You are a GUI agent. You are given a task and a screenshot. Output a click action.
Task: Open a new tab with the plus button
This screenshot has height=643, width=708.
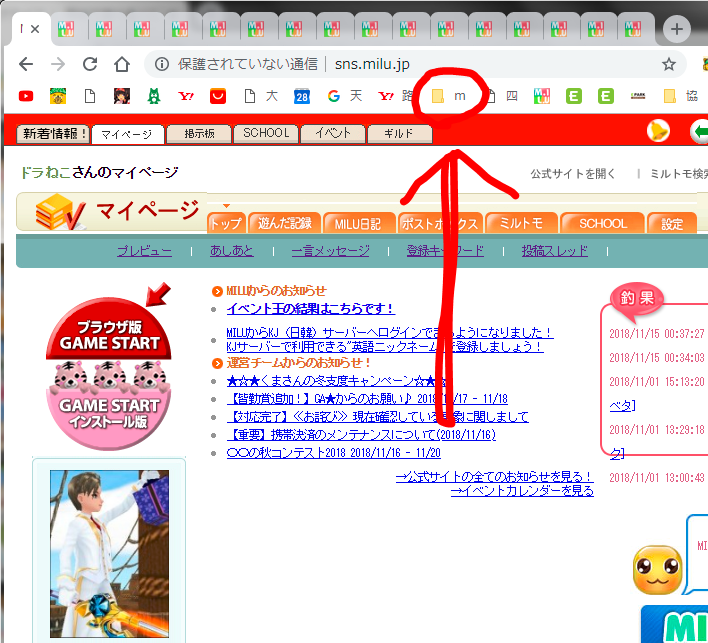click(677, 29)
